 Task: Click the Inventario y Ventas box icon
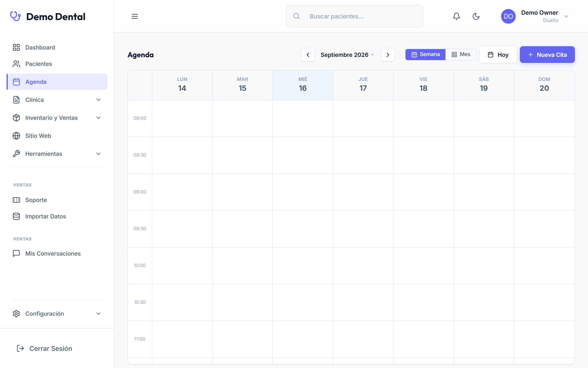pos(16,118)
